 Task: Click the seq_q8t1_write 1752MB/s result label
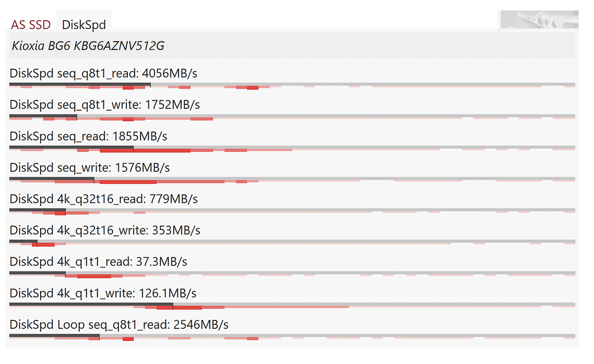pyautogui.click(x=104, y=105)
